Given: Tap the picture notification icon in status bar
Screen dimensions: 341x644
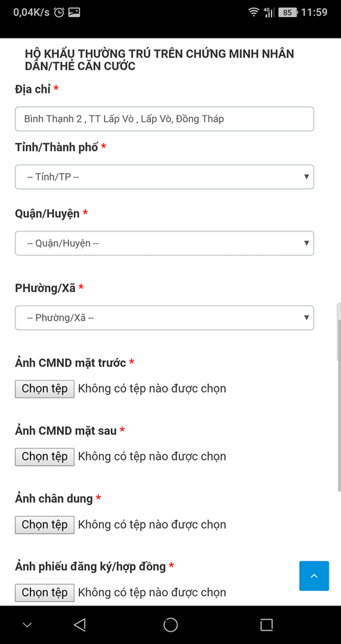Looking at the screenshot, I should click(x=74, y=13).
